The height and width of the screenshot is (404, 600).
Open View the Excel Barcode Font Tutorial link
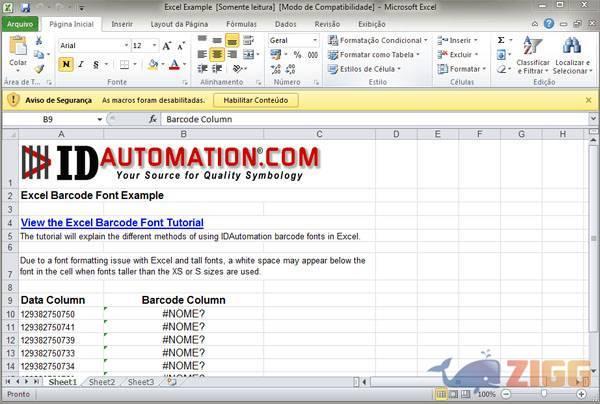(x=112, y=223)
